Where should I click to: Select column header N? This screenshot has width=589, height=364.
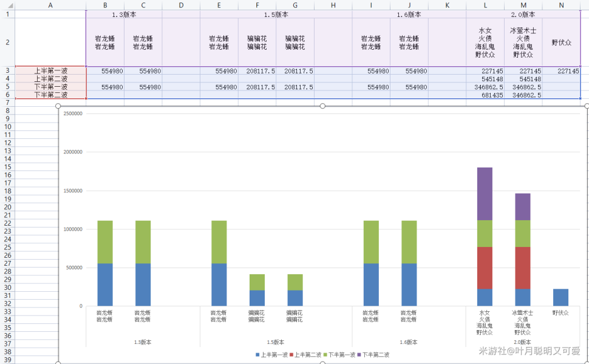click(561, 5)
